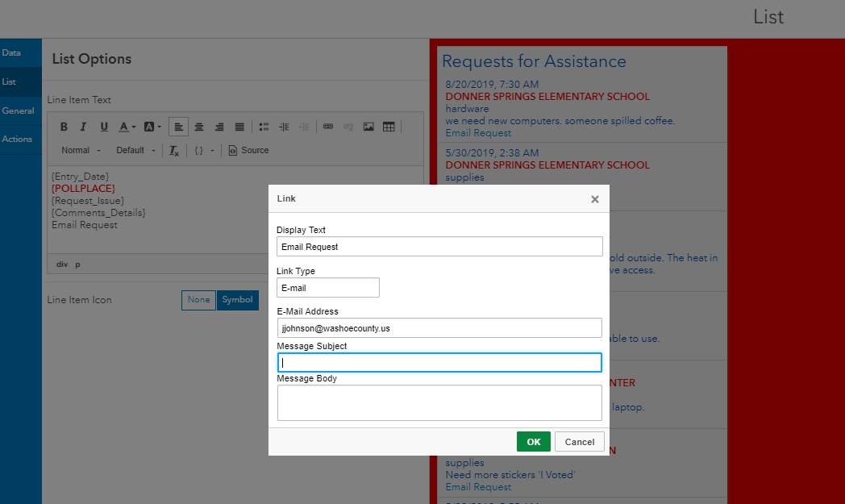Open the Link Type E-mail dropdown
The height and width of the screenshot is (504, 845).
pyautogui.click(x=327, y=288)
